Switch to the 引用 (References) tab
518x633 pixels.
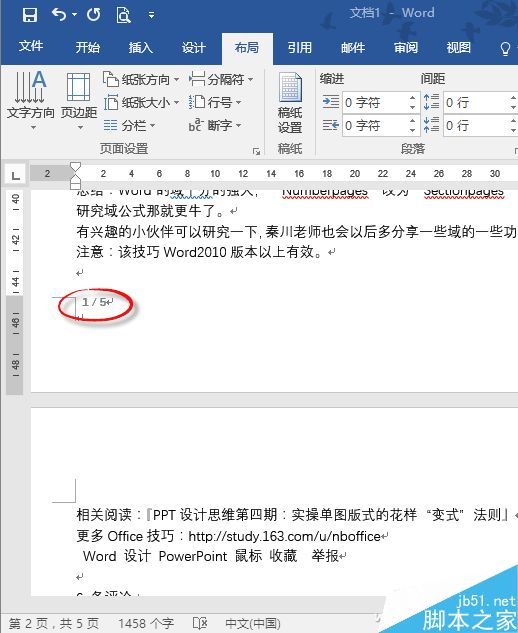point(300,48)
